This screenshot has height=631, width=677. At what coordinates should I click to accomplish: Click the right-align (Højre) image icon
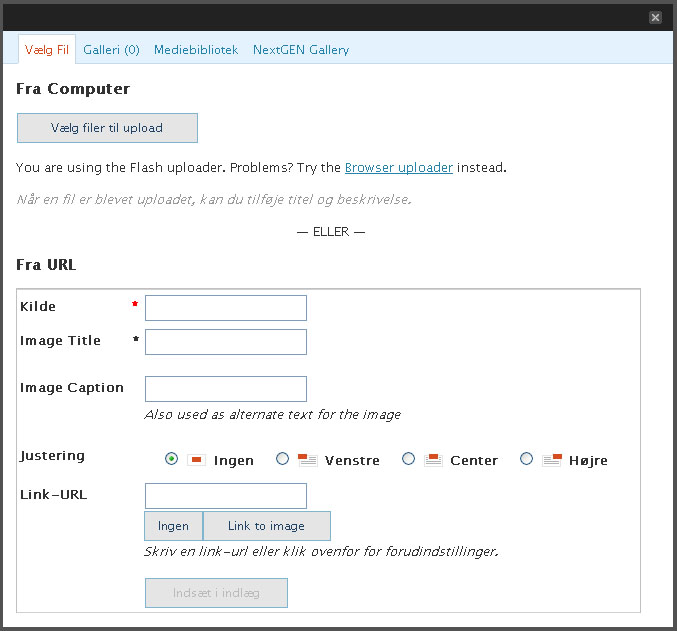click(x=552, y=460)
